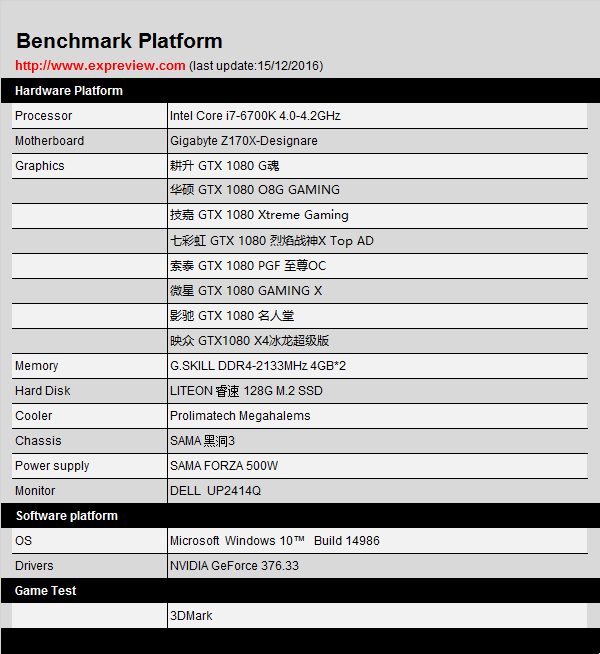Select the Gigabyte Z170X-Designare cell
The height and width of the screenshot is (654, 600).
[377, 141]
